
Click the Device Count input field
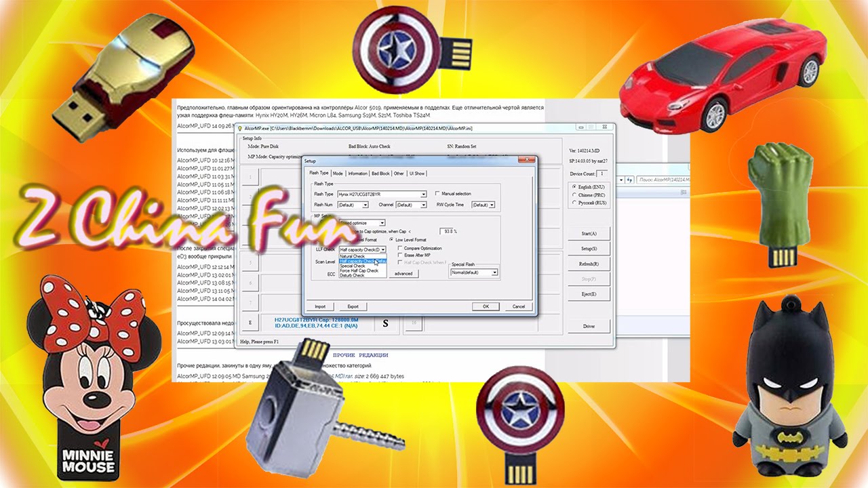(x=601, y=174)
